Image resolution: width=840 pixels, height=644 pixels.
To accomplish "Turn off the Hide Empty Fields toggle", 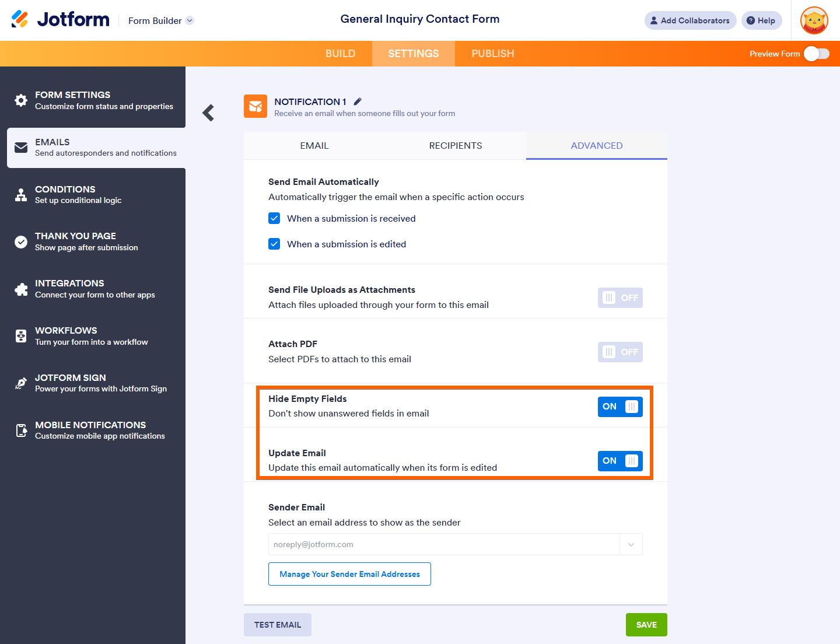I will [620, 407].
